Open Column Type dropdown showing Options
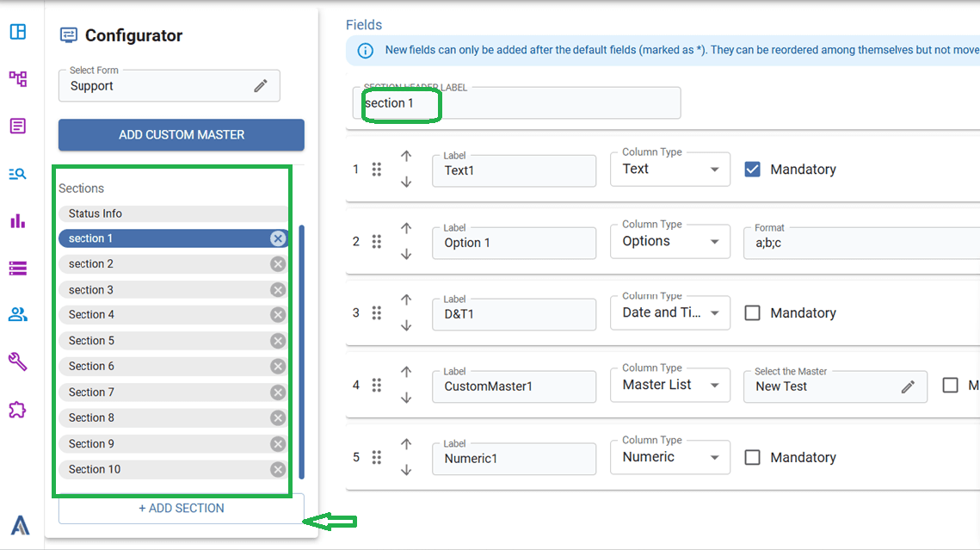The height and width of the screenshot is (550, 980). [x=670, y=242]
